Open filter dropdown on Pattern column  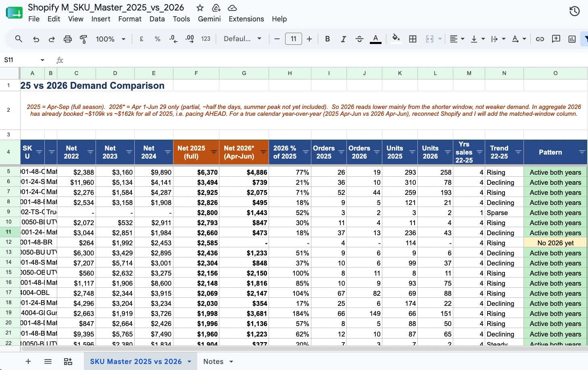point(582,152)
